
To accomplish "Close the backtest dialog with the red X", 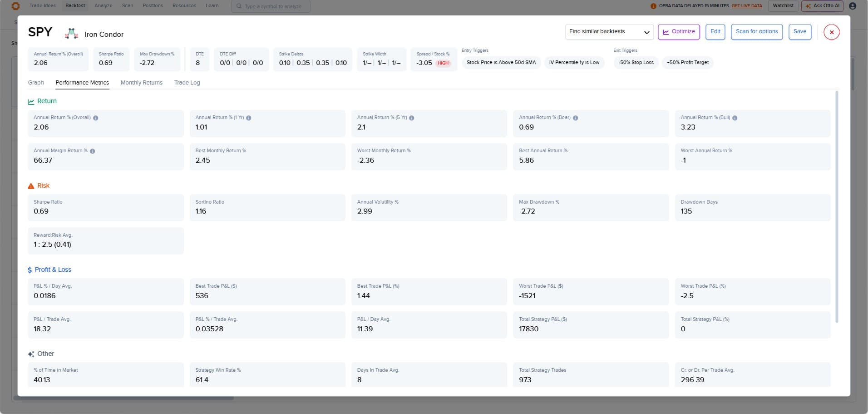I will [832, 32].
